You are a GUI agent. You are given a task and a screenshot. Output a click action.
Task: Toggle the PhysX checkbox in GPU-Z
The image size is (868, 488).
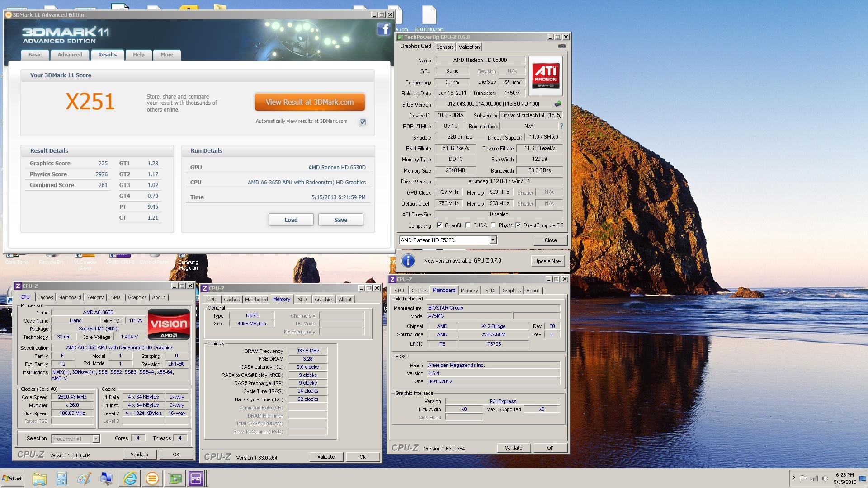pyautogui.click(x=493, y=225)
